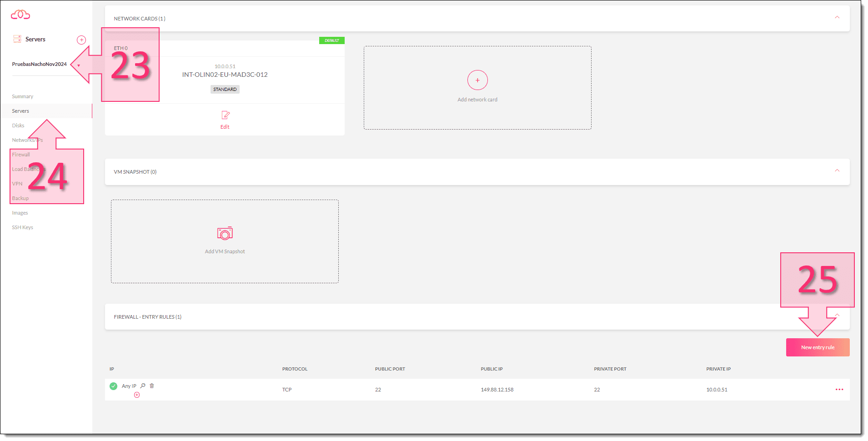Add a new server with plus icon
Screen dimensions: 868x441
coord(81,40)
